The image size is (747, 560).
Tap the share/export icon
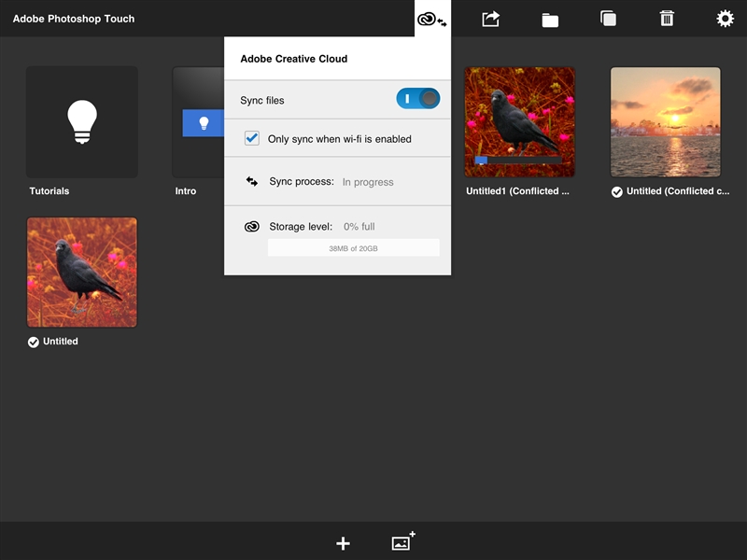[x=491, y=19]
